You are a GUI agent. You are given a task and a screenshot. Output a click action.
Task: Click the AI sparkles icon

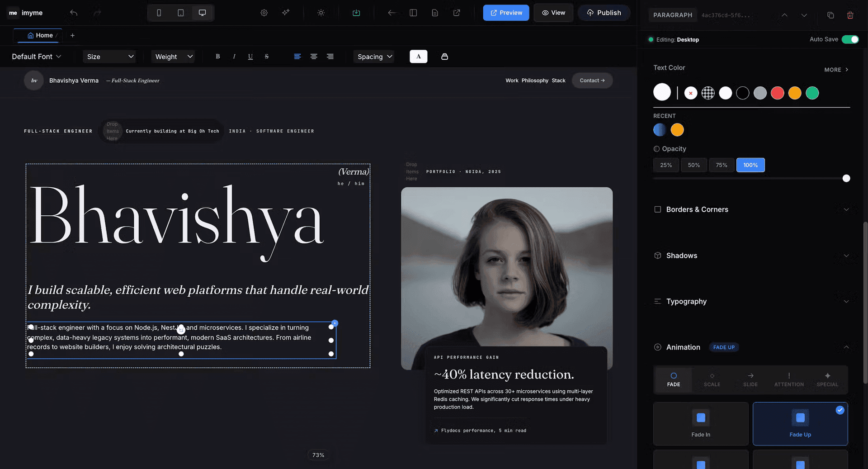pos(286,13)
